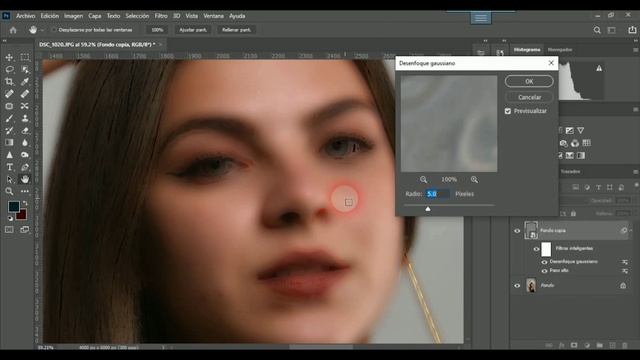Select the Pen tool
640x360 pixels.
click(25, 167)
